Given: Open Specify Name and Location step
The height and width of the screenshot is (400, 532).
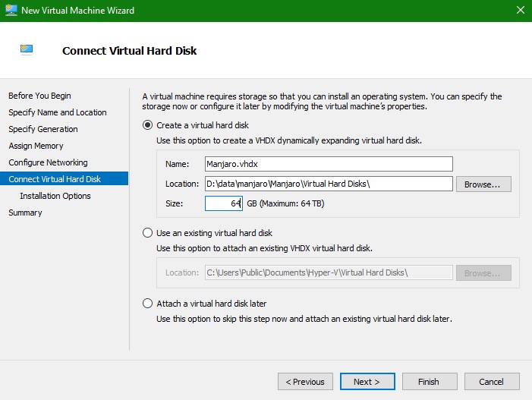Looking at the screenshot, I should tap(58, 112).
